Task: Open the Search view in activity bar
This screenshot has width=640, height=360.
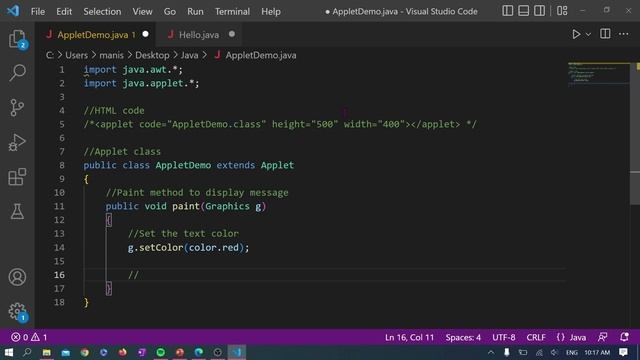Action: tap(17, 73)
